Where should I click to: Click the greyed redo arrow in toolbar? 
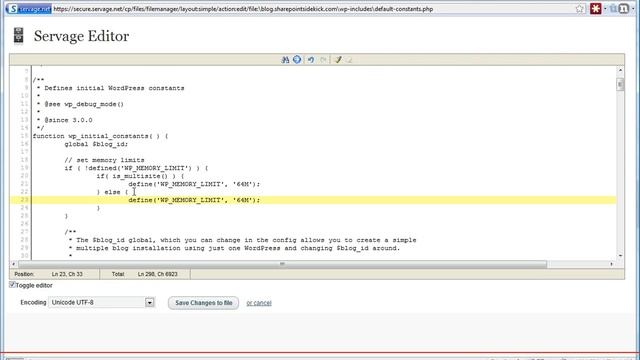[x=323, y=60]
